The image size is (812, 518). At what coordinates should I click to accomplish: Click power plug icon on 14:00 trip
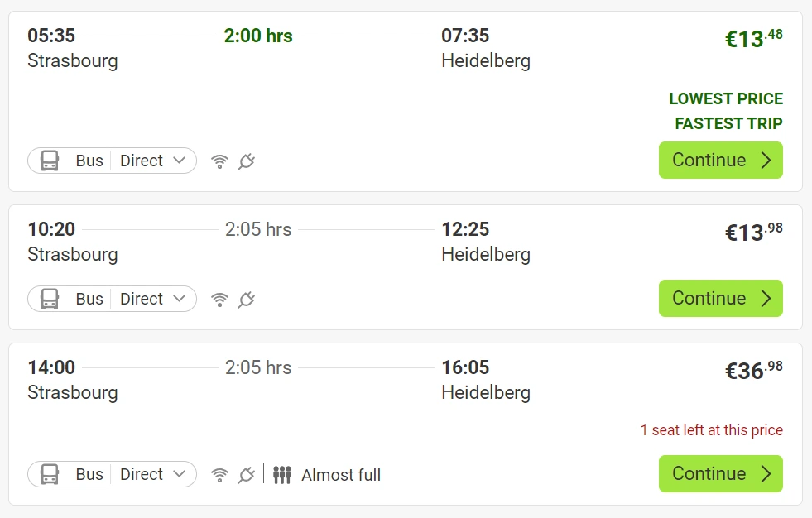click(246, 475)
